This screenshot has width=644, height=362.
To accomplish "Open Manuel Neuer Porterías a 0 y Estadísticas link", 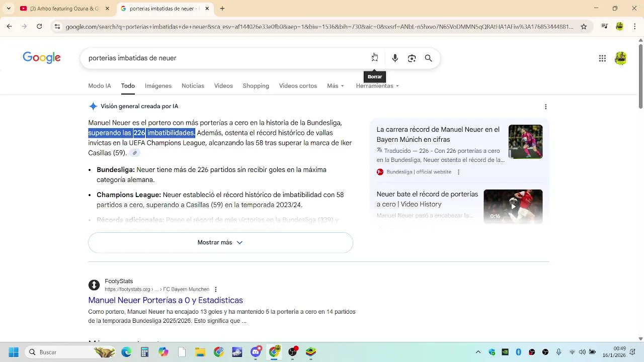I will click(x=166, y=300).
